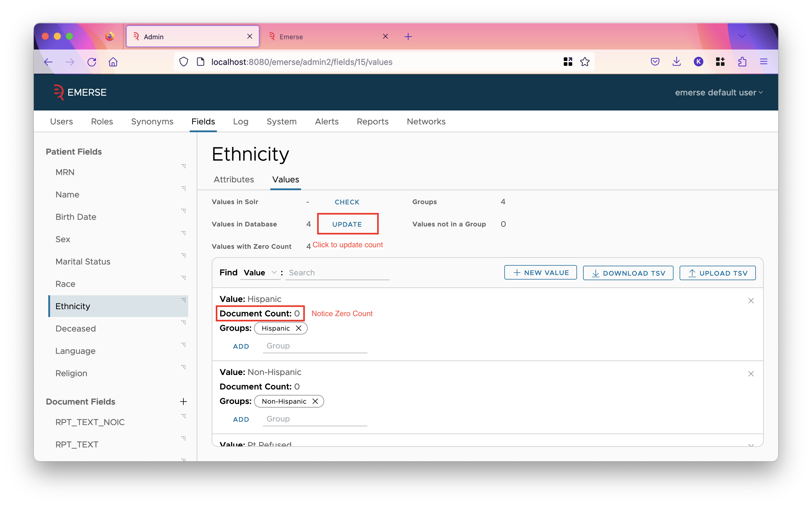Viewport: 812px width, 506px height.
Task: Grab the drag handle beside Deceased
Action: 183,322
